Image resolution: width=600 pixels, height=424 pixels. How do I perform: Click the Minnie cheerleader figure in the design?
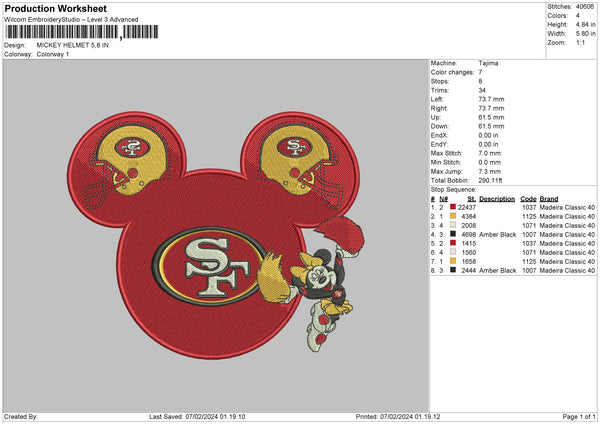[313, 285]
